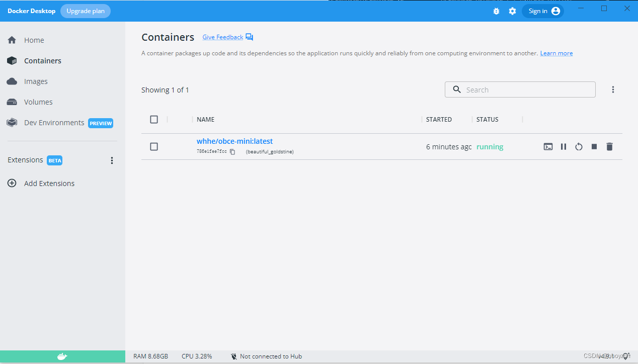Click the Dev Environments box icon
Viewport: 638px width, 364px height.
coord(12,123)
